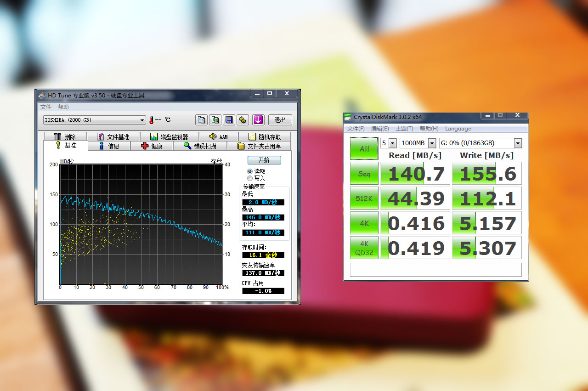Open HD Tune options via the tools icon
This screenshot has height=391, width=588.
[x=243, y=120]
